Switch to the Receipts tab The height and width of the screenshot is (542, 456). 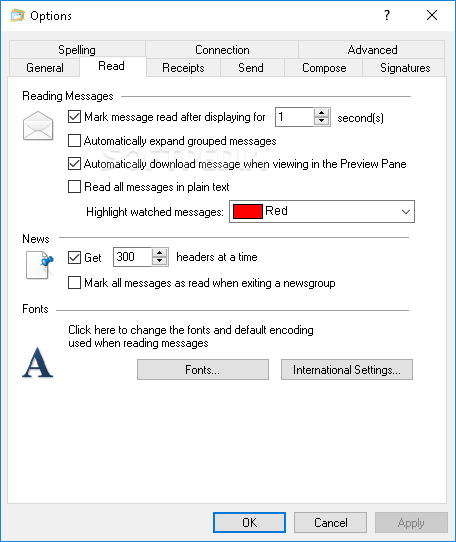(x=183, y=67)
